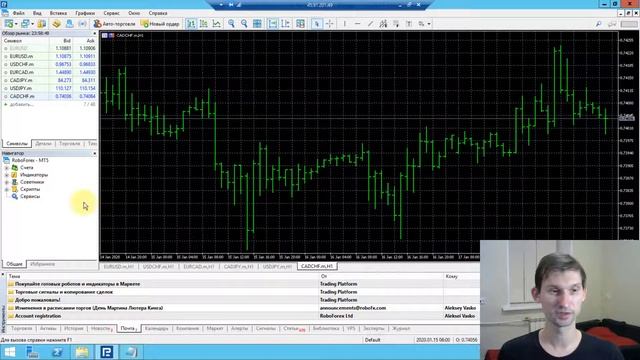640x360 pixels.
Task: Click the Zoom Out magnifier icon
Action: (244, 24)
